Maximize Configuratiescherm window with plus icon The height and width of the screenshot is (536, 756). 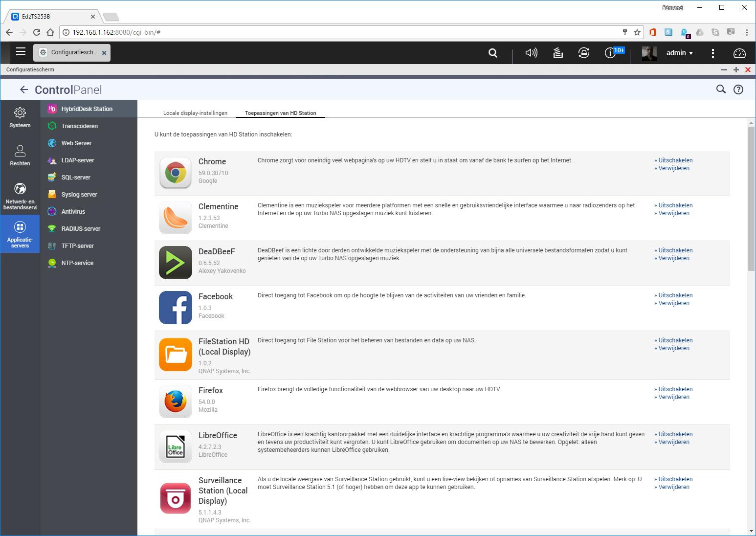coord(736,69)
